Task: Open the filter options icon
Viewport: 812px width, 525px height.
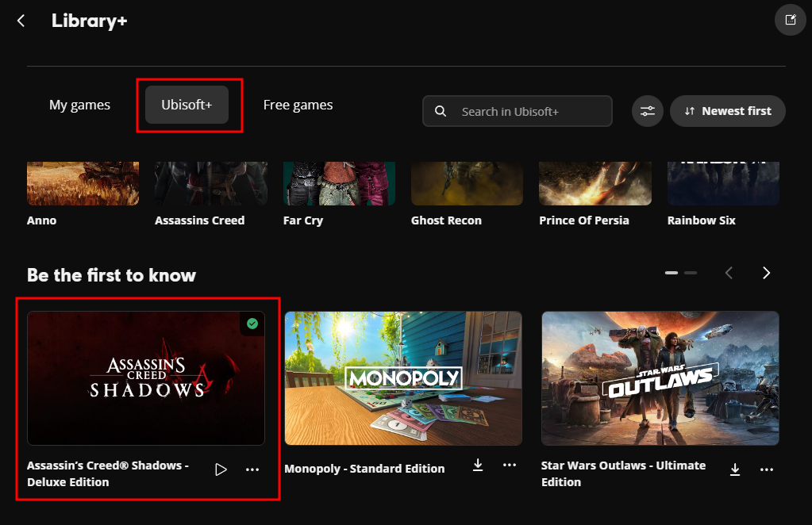Action: (x=648, y=111)
